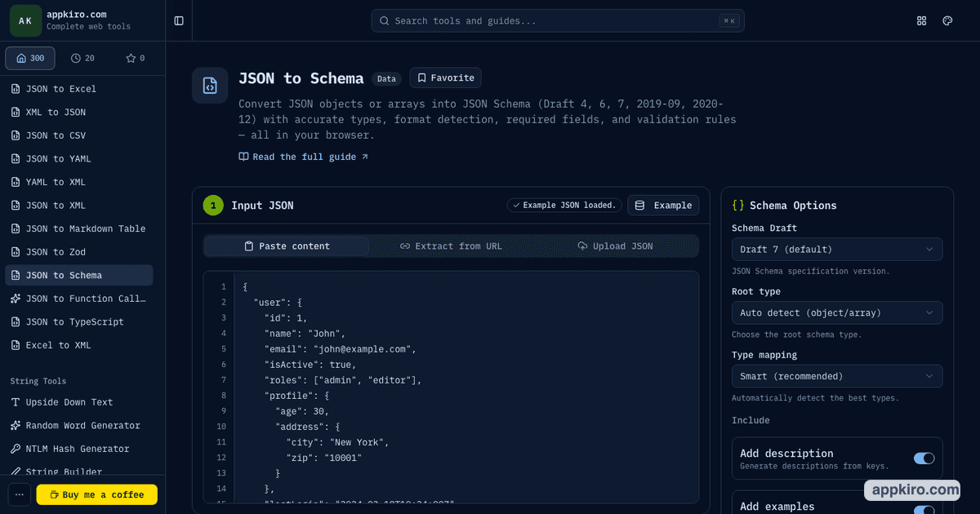
Task: Open Read the full guide link
Action: click(304, 157)
